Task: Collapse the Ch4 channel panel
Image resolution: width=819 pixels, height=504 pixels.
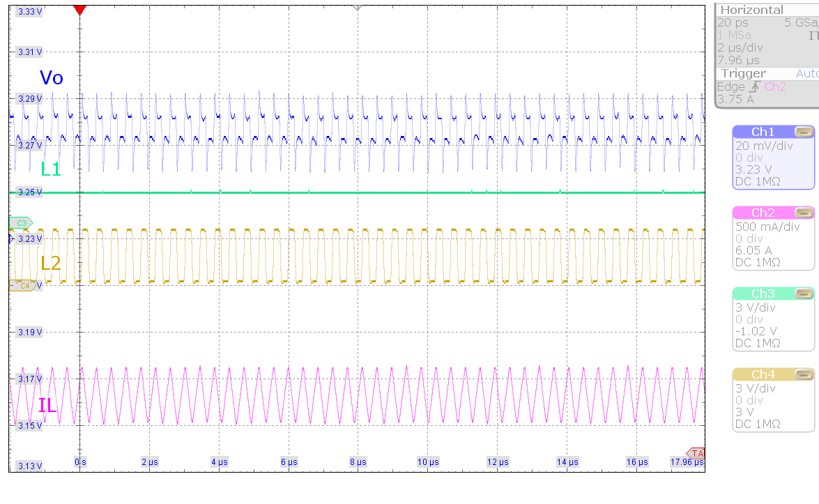Action: 803,374
